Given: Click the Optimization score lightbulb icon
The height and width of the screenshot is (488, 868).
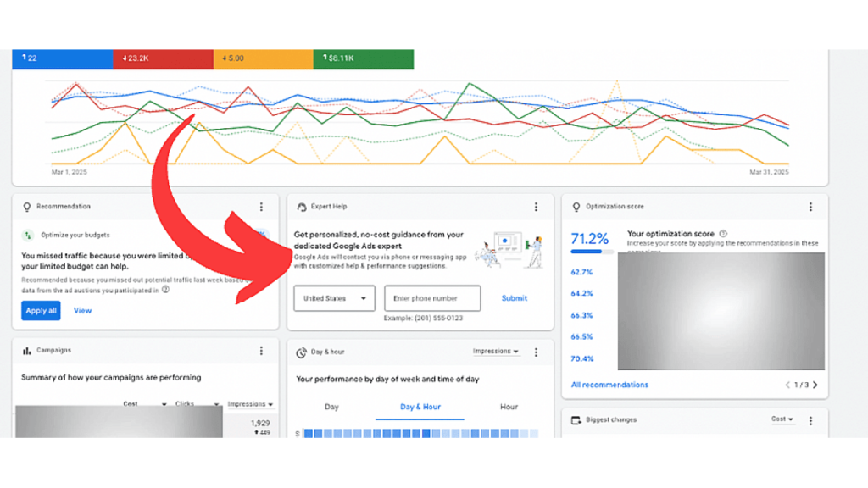Looking at the screenshot, I should pyautogui.click(x=577, y=206).
